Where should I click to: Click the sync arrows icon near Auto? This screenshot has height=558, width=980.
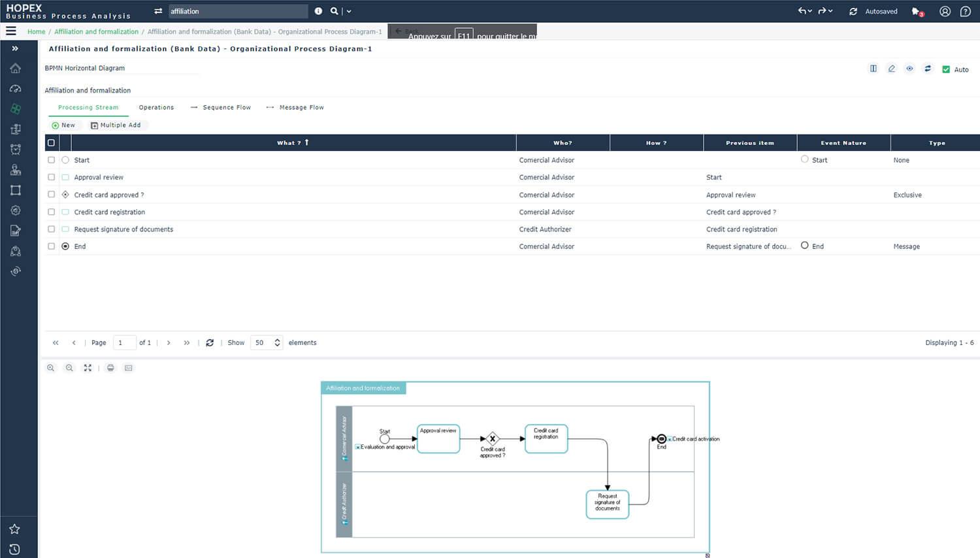[x=928, y=69]
